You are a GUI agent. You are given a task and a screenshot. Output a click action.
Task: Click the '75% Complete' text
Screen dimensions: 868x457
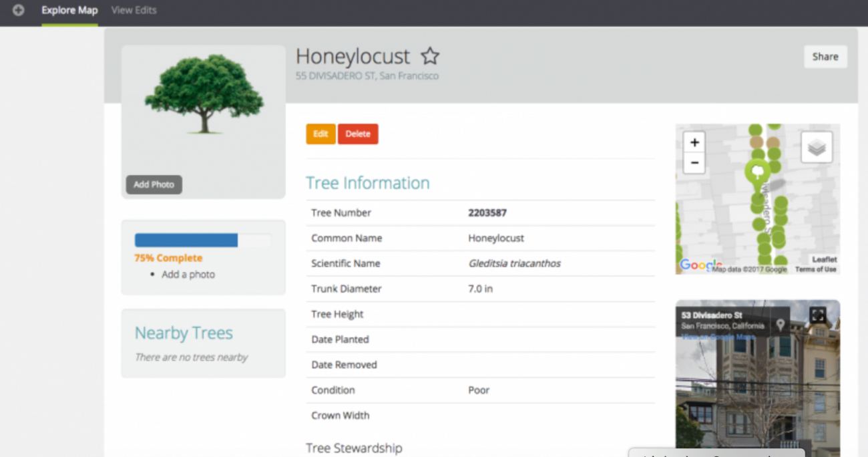tap(168, 258)
